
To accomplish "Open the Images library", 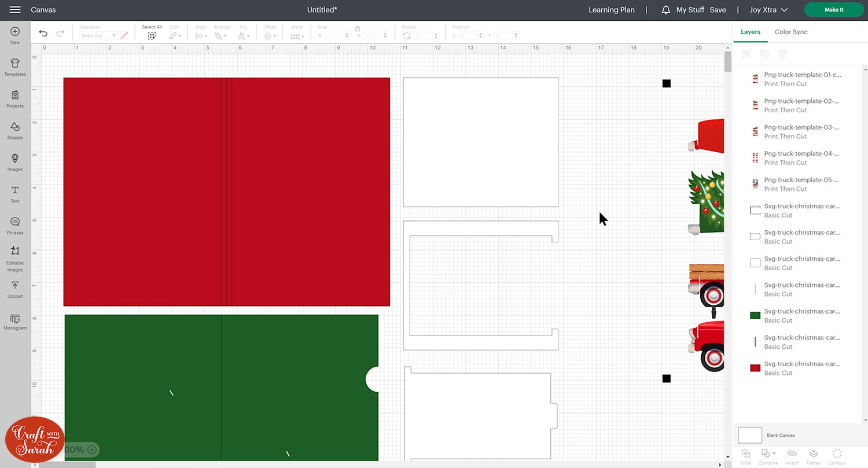I will click(15, 162).
